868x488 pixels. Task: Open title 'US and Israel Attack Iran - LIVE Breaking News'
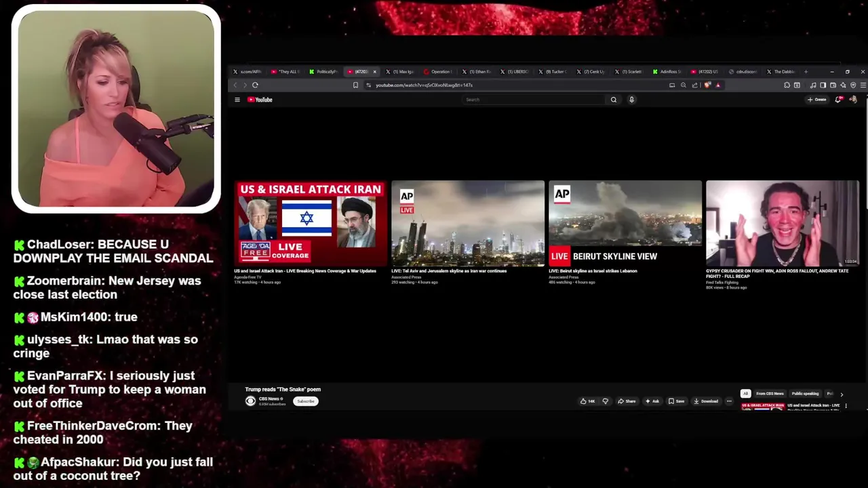(x=305, y=271)
